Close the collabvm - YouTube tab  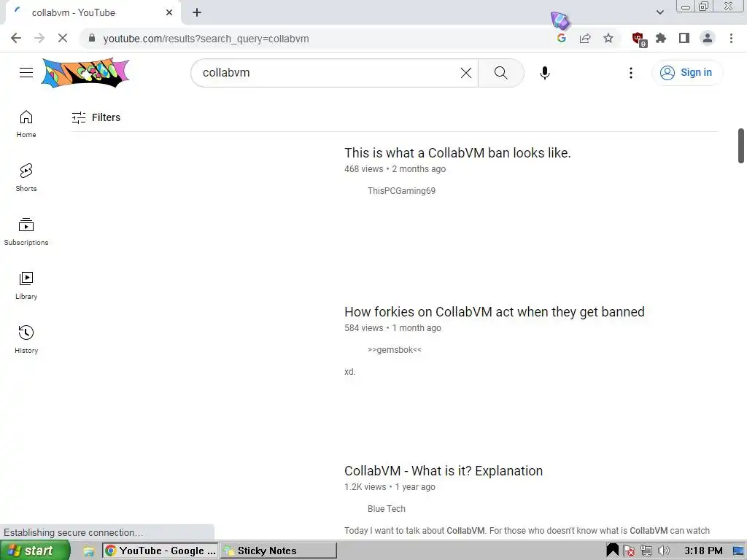[169, 13]
